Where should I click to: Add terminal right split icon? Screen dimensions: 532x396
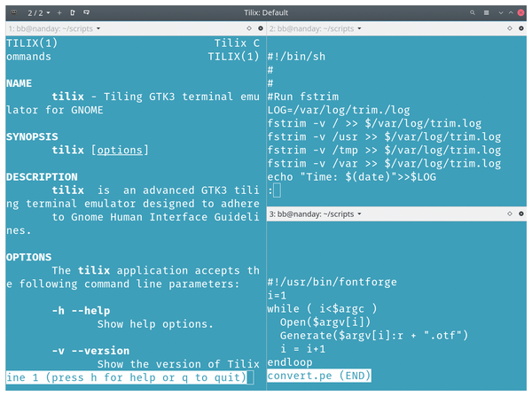(x=73, y=12)
